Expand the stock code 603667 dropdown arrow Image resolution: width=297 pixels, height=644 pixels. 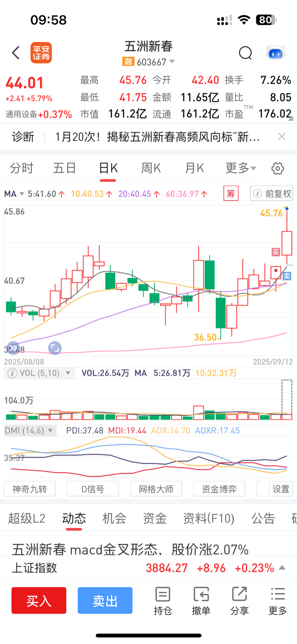pos(172,62)
